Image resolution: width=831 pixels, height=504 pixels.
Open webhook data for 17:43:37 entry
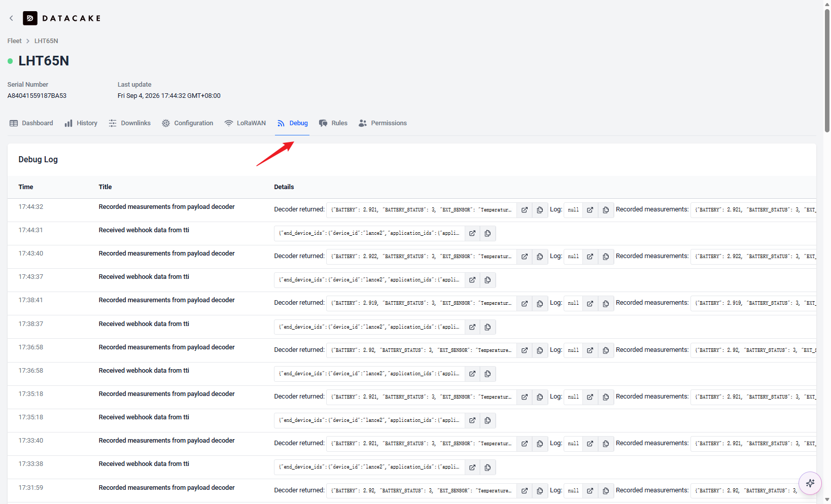coord(472,280)
